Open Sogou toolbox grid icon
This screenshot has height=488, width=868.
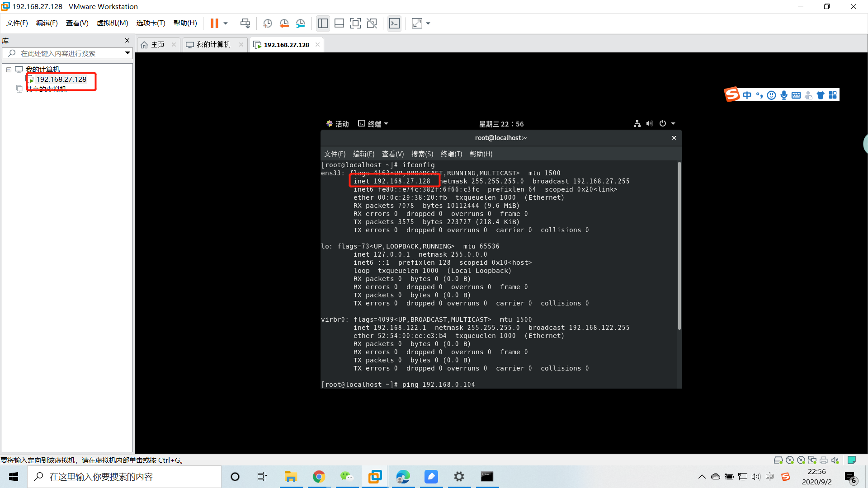click(833, 95)
